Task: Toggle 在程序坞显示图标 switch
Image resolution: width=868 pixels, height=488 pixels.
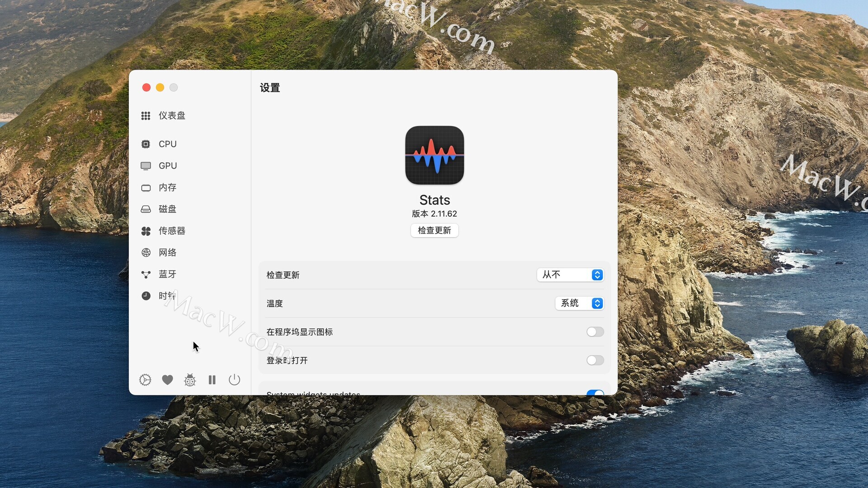Action: click(x=595, y=332)
